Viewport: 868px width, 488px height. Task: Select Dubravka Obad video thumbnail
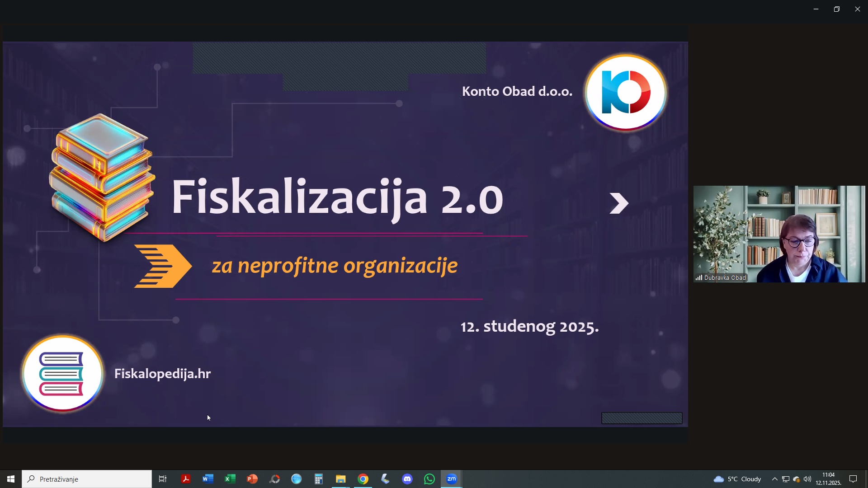(779, 234)
